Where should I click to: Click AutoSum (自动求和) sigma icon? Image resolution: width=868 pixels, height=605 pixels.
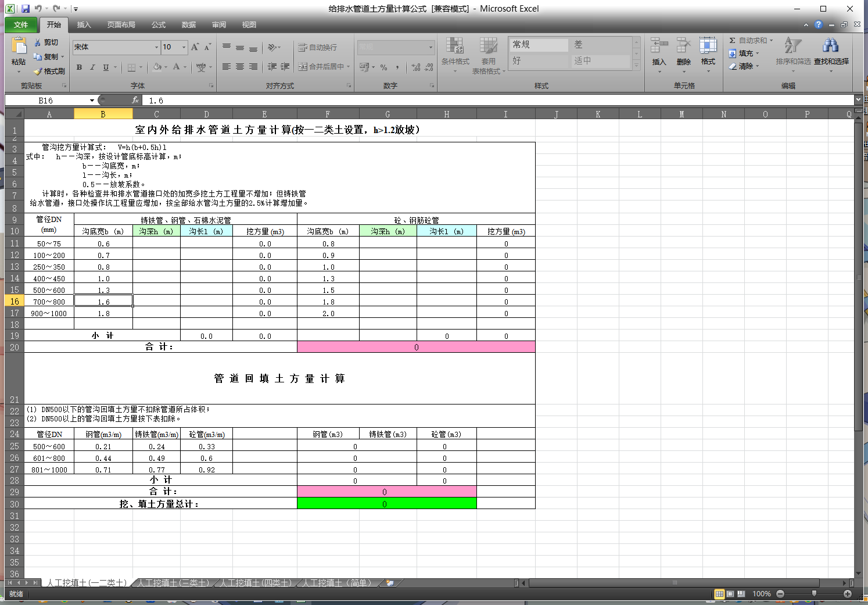click(733, 41)
